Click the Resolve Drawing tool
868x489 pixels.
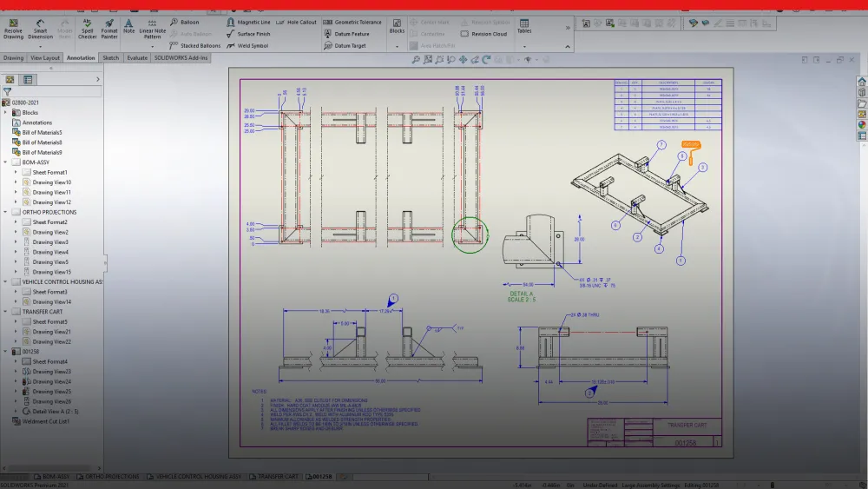(13, 29)
